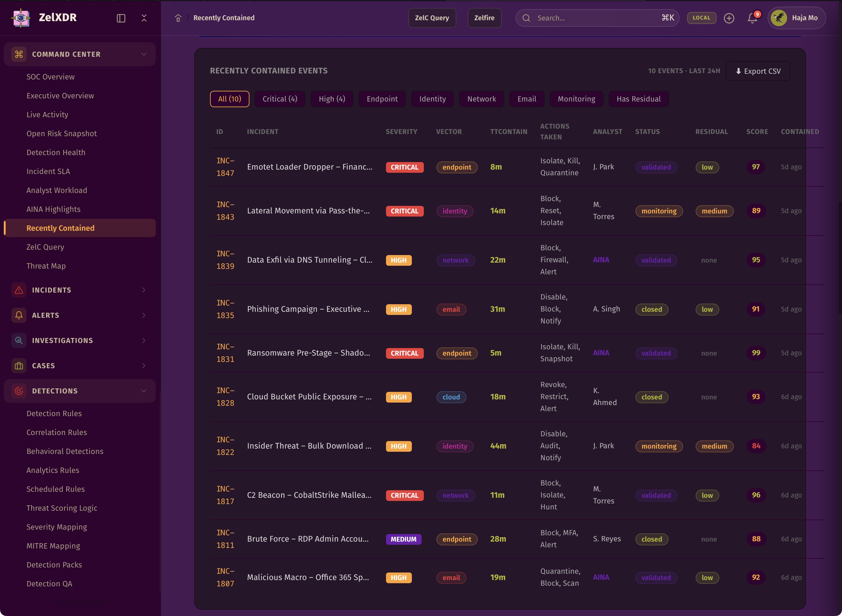Click the plus circle add icon
842x616 pixels.
pyautogui.click(x=729, y=18)
